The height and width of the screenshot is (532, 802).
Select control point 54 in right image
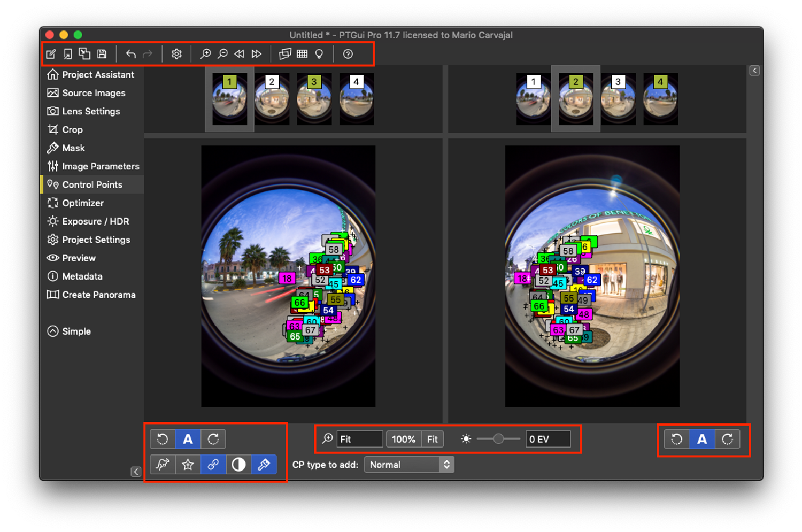tap(569, 309)
